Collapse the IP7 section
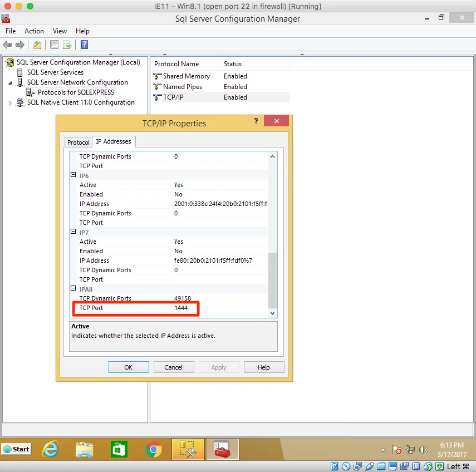 (x=73, y=232)
